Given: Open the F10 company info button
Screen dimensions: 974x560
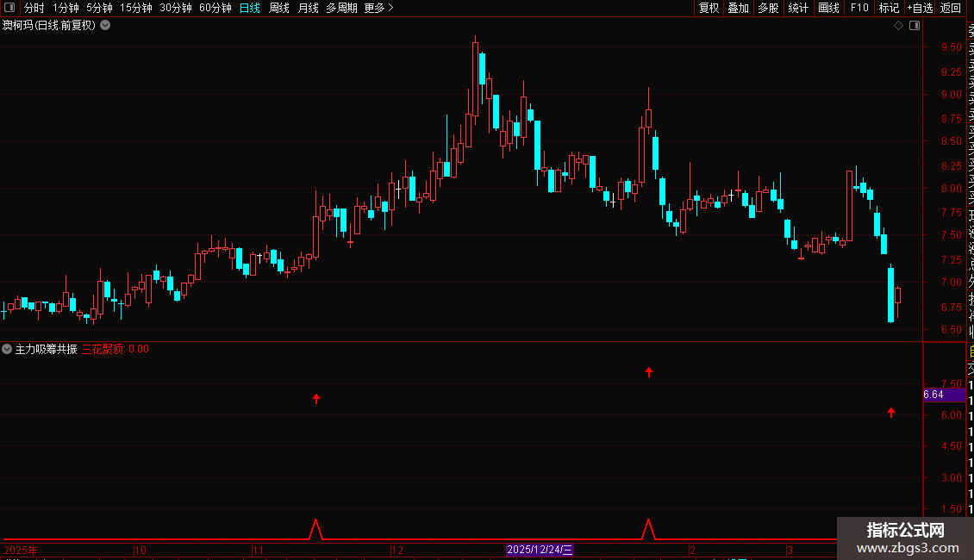Looking at the screenshot, I should pyautogui.click(x=859, y=8).
